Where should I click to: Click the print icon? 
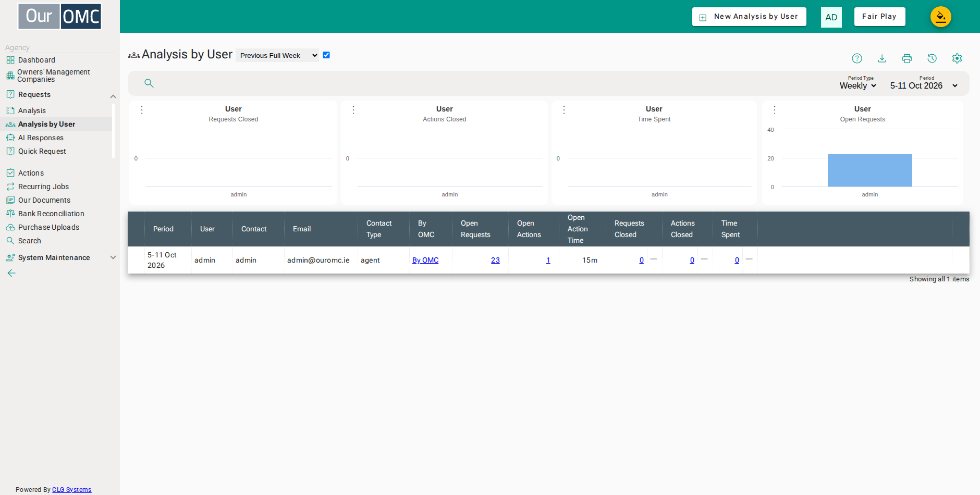pos(907,58)
